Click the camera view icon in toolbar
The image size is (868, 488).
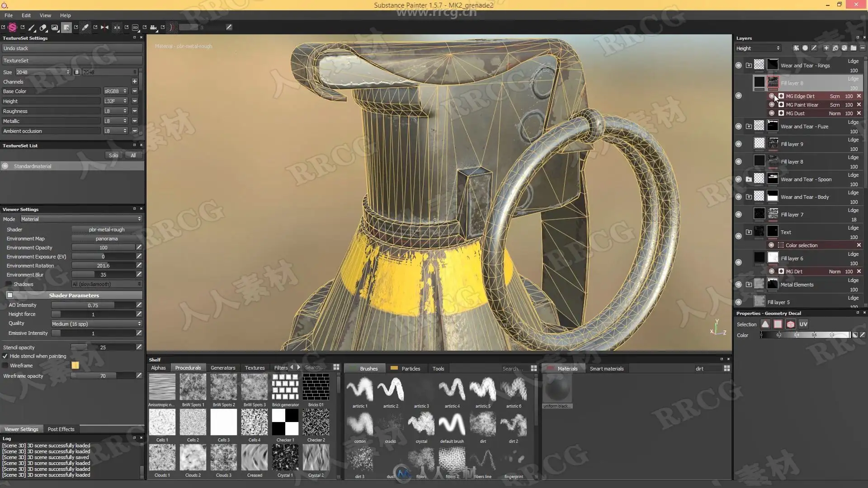point(153,28)
